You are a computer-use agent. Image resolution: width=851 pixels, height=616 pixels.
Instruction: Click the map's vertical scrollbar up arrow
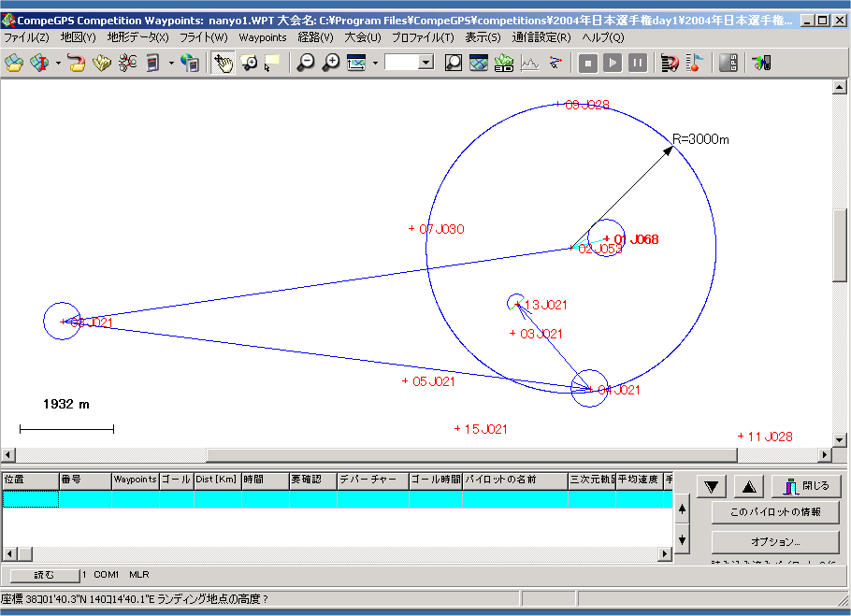coord(839,87)
